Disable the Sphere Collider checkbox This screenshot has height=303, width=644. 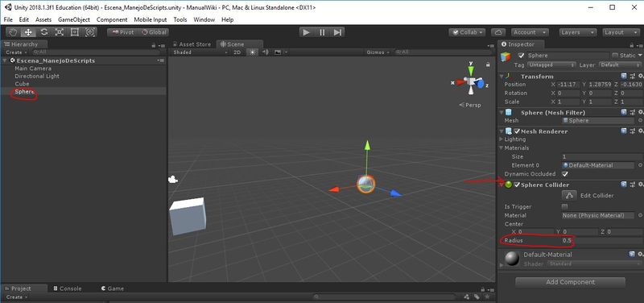(517, 185)
